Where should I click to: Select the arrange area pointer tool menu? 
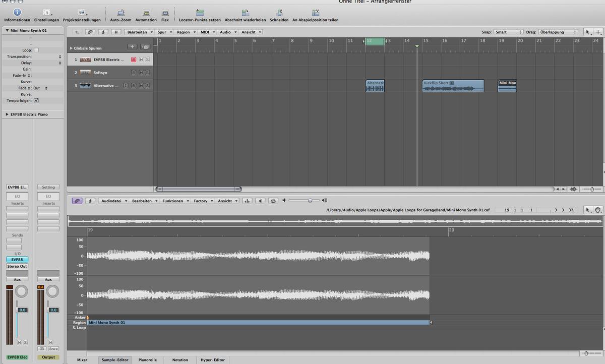[588, 32]
